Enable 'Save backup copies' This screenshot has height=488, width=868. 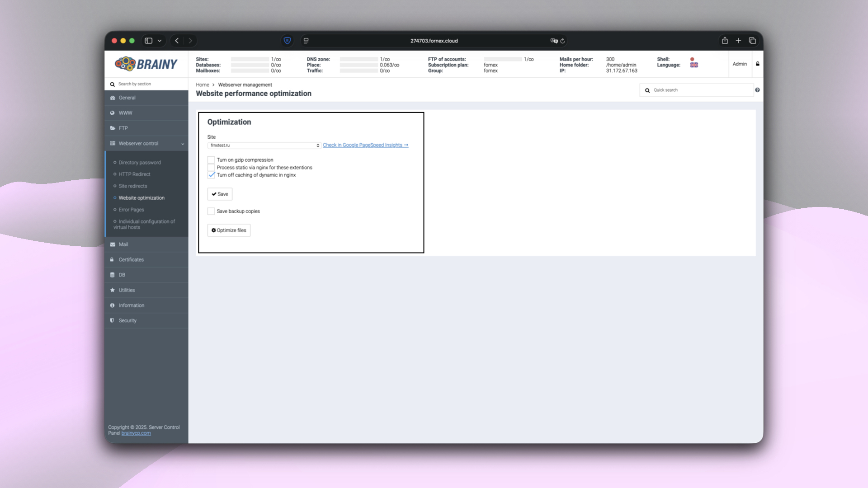(211, 211)
